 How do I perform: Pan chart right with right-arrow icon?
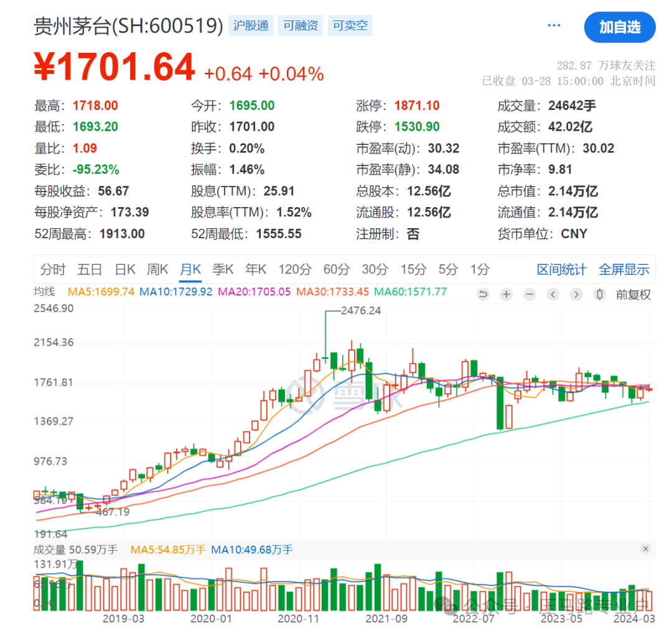click(576, 294)
